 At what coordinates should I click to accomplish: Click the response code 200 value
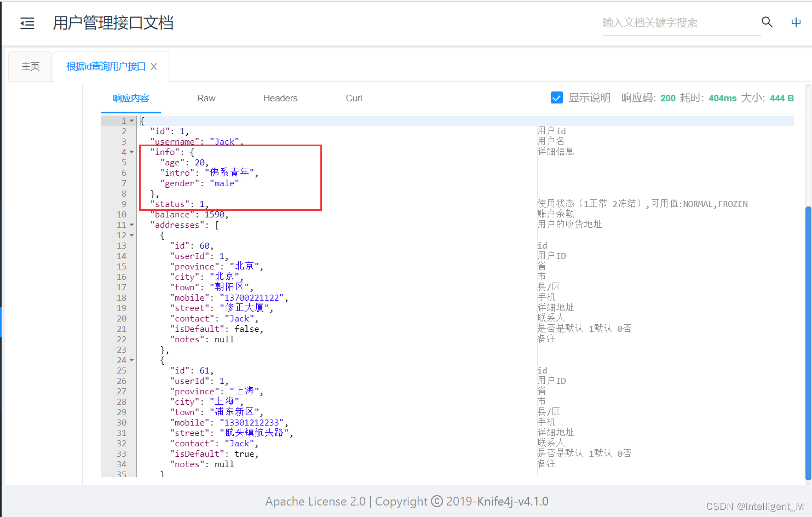668,98
